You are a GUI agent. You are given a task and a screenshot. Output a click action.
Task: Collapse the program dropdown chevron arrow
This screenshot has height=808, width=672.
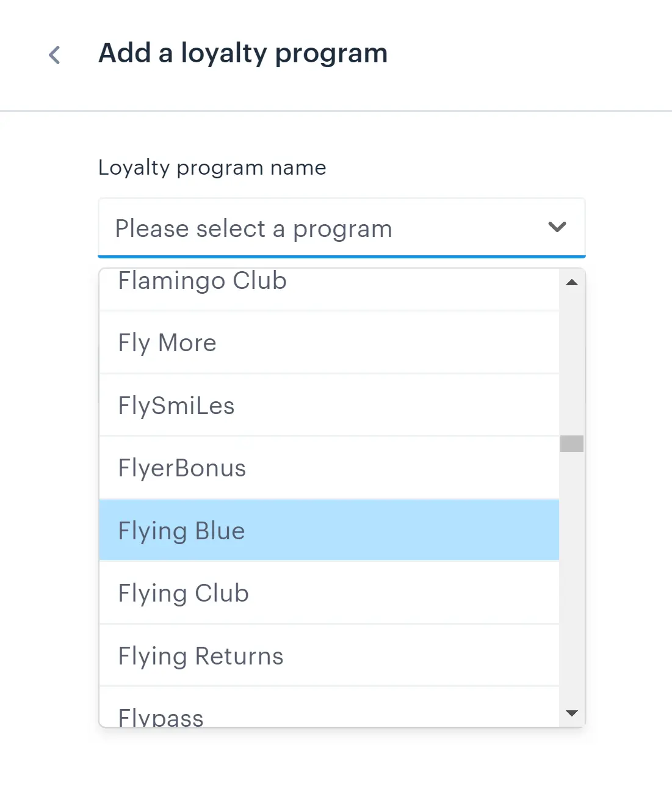(x=557, y=227)
